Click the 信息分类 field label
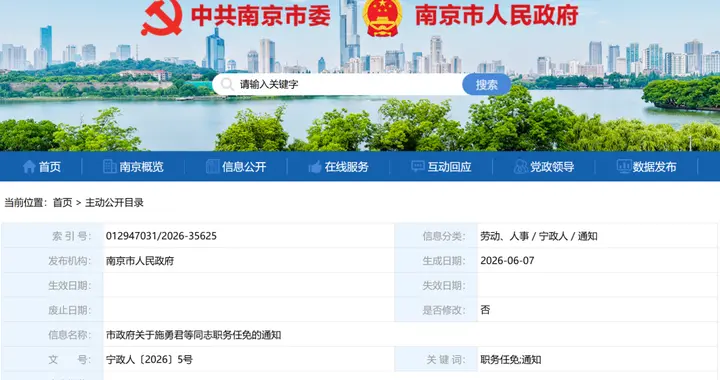Screen dimensions: 720x380 click(444, 236)
